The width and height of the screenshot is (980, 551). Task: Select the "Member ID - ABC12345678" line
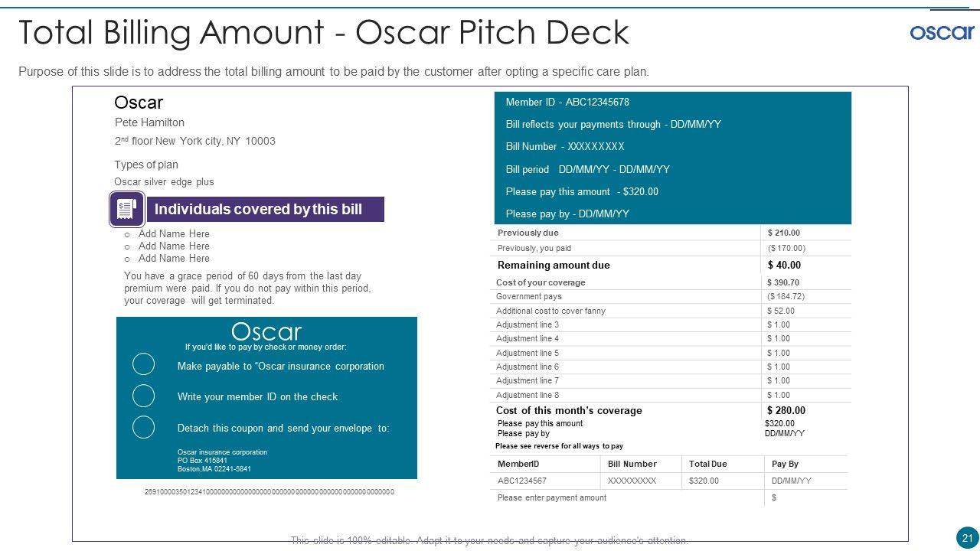[x=567, y=103]
